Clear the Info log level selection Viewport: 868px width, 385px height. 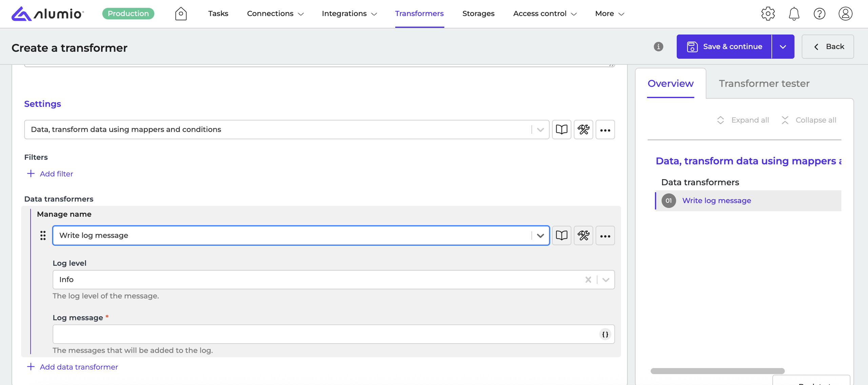point(588,280)
